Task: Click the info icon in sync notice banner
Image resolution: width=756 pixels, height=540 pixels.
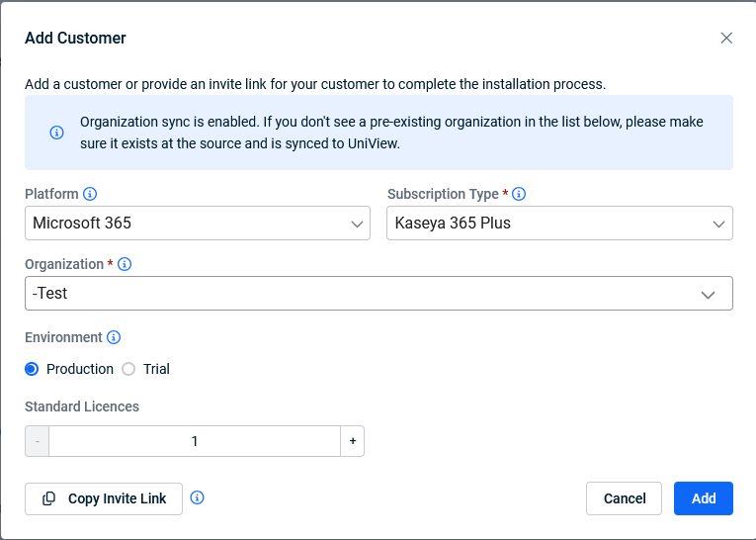Action: point(56,133)
